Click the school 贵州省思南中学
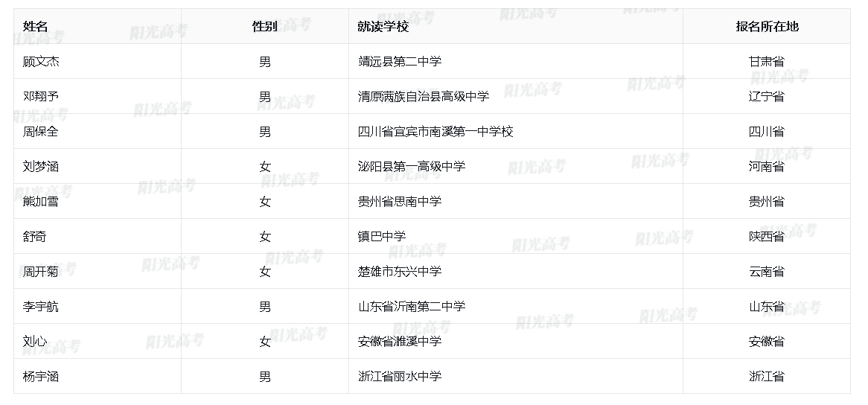868x405 pixels. [x=400, y=202]
